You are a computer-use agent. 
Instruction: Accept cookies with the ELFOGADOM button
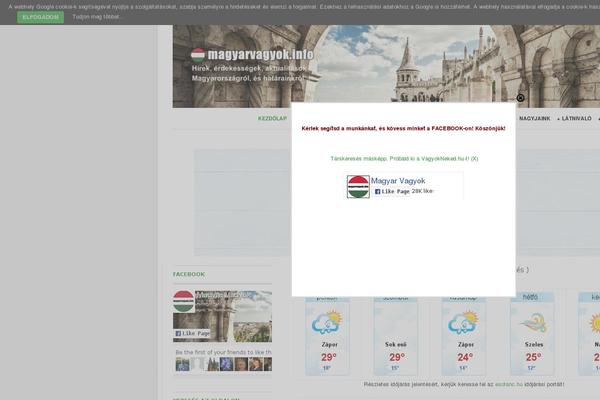[x=41, y=17]
